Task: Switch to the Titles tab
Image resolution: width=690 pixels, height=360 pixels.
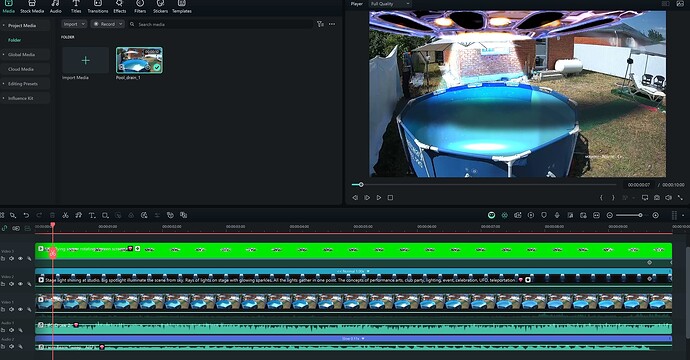Action: (76, 7)
